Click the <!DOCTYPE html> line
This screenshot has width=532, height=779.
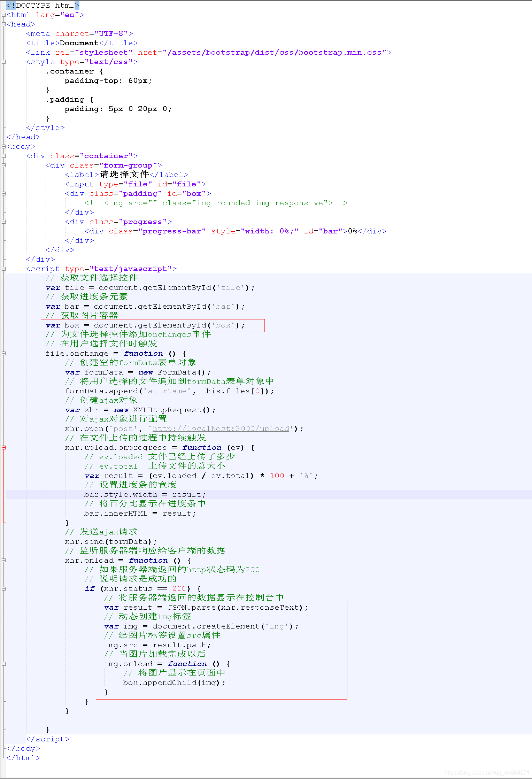click(43, 6)
